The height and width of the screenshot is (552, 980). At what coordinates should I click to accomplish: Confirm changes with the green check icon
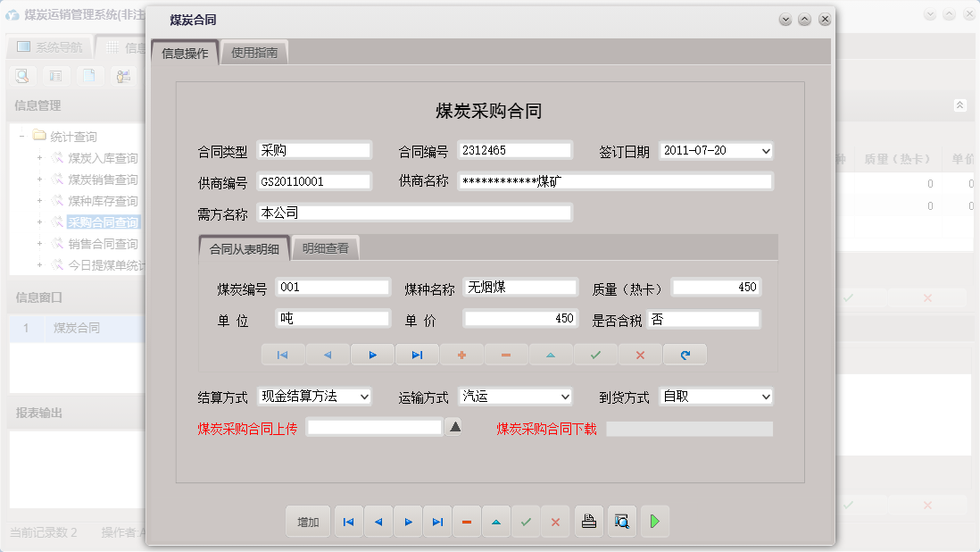595,355
